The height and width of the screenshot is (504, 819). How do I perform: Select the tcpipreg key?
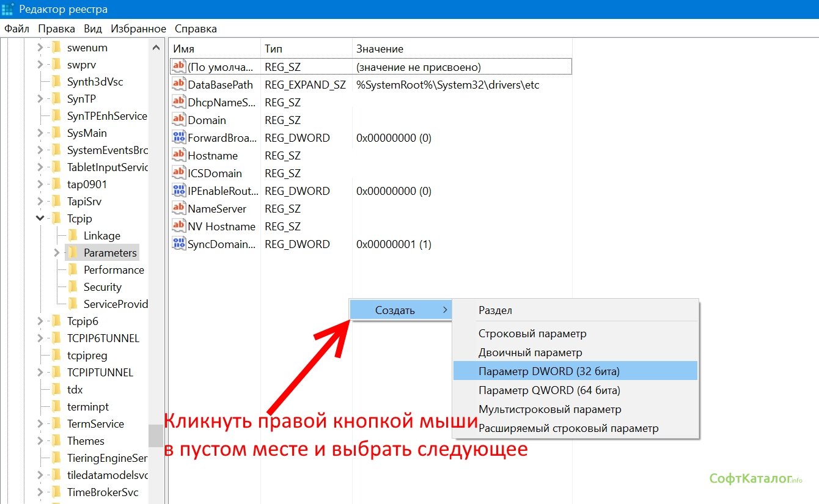[x=87, y=355]
